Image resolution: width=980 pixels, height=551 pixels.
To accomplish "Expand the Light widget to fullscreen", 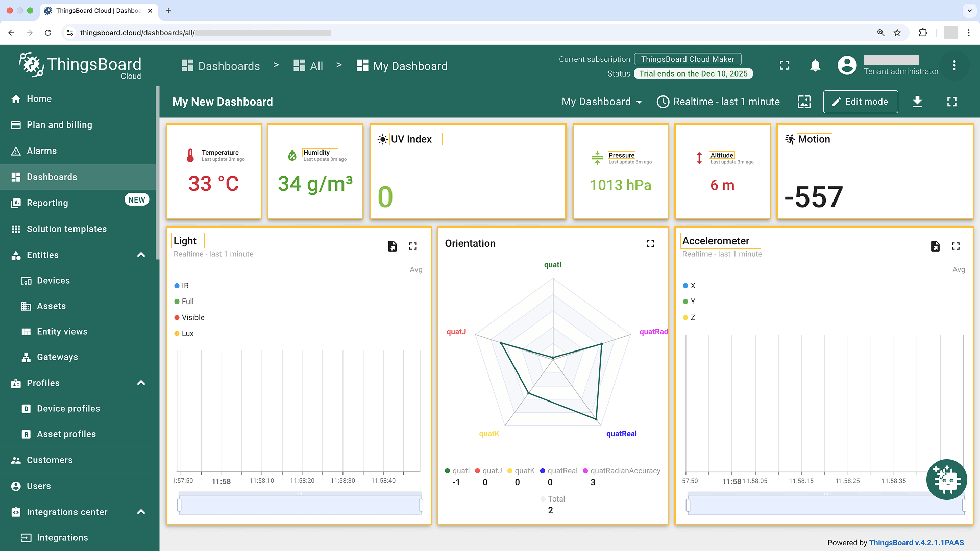I will 413,246.
